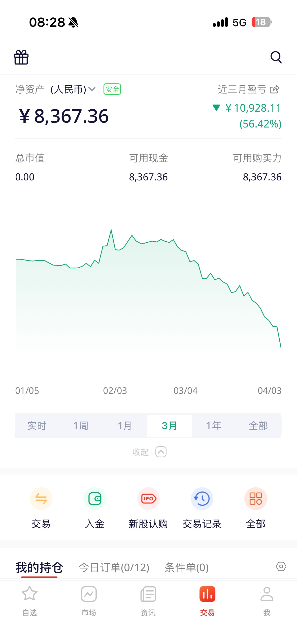View 交易记录 trade history
The height and width of the screenshot is (644, 297).
pyautogui.click(x=202, y=499)
